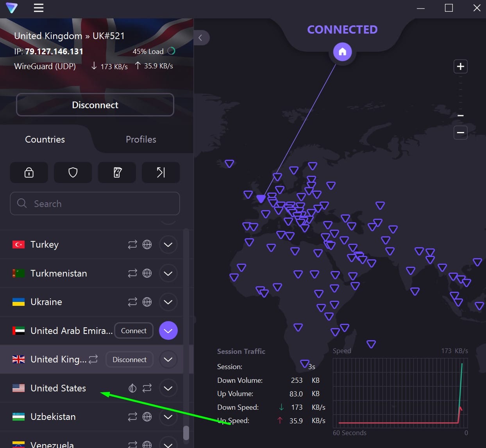
Task: Click the '45% Load' text
Action: click(x=148, y=51)
